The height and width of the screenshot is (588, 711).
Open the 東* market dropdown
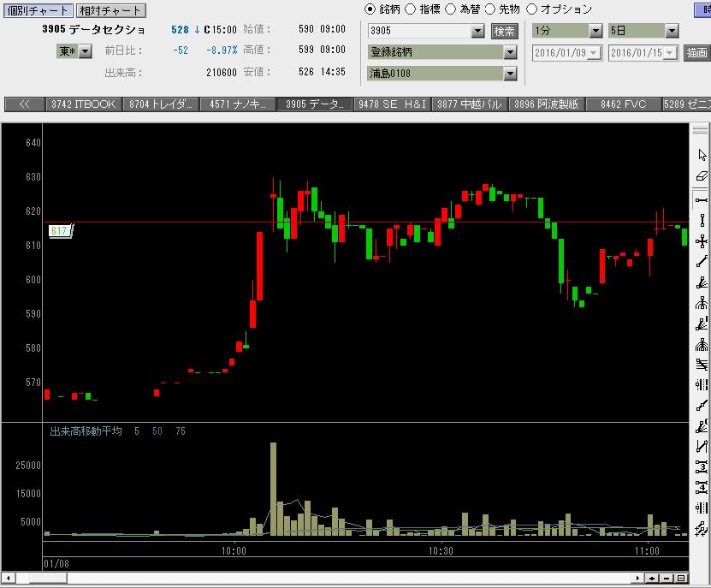click(86, 51)
